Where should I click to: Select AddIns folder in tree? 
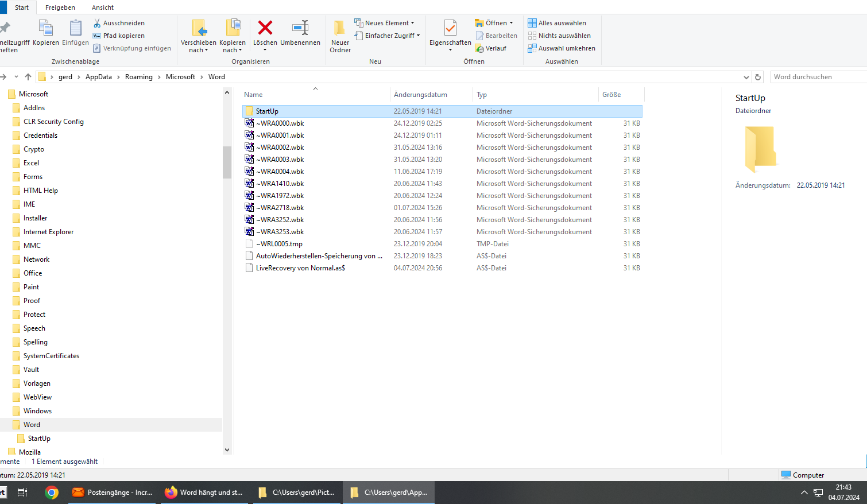(x=34, y=108)
